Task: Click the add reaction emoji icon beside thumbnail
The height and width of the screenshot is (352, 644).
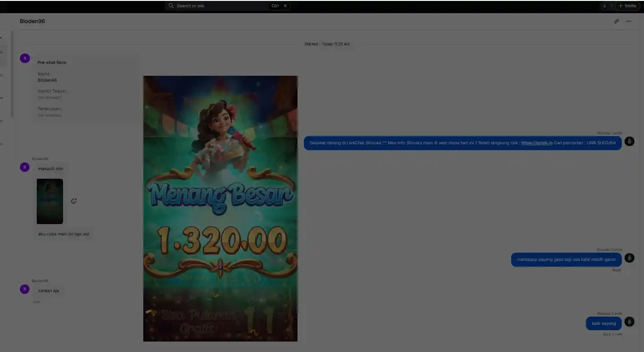Action: (x=74, y=201)
